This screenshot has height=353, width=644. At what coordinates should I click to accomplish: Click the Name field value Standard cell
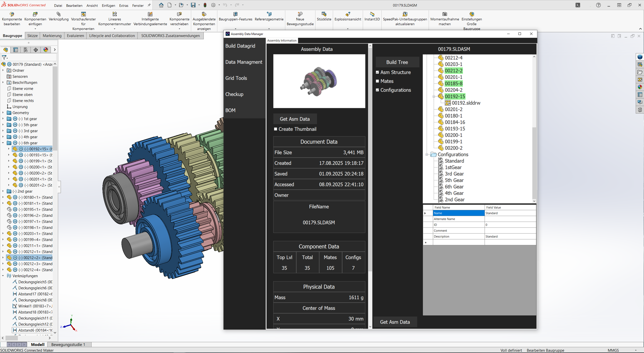tap(510, 213)
